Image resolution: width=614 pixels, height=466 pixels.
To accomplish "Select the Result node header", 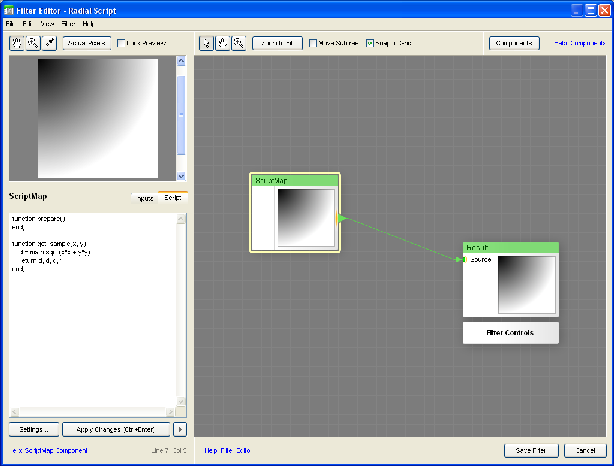I will pos(511,248).
